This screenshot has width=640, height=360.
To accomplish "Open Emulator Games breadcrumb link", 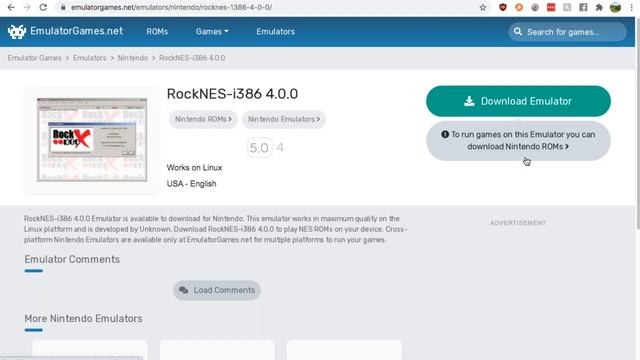I will 35,58.
